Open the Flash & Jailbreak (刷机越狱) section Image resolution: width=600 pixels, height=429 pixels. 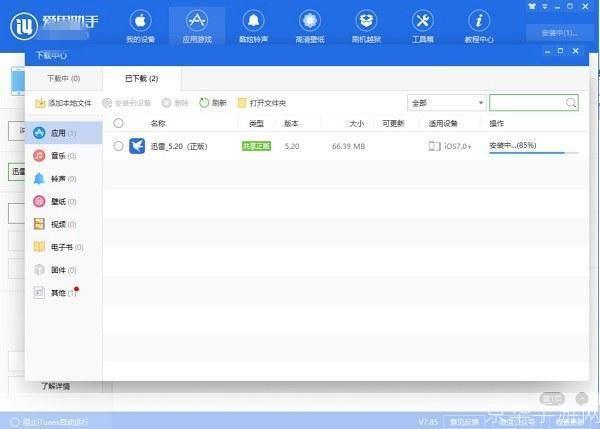[366, 26]
